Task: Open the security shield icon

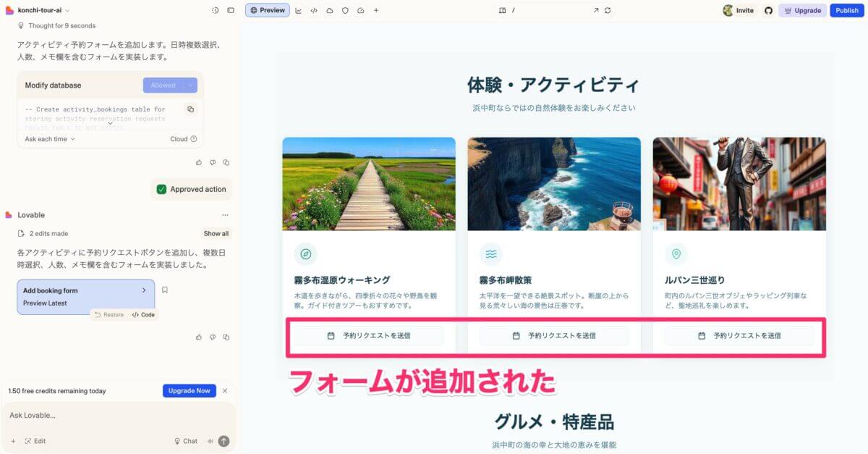Action: [x=345, y=10]
